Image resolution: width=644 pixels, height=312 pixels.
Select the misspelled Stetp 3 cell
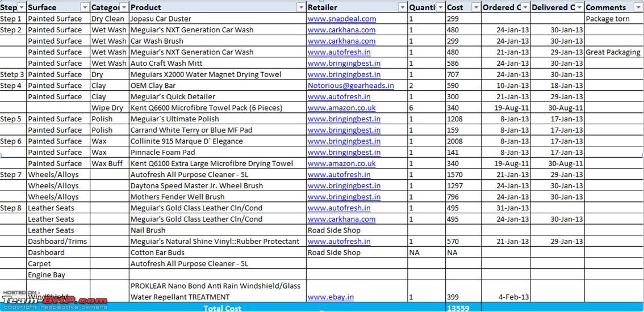click(x=13, y=74)
